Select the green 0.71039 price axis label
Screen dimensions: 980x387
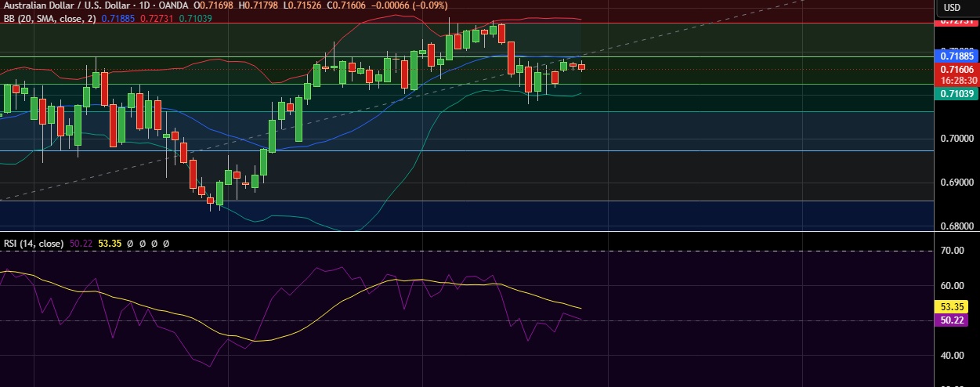coord(957,93)
